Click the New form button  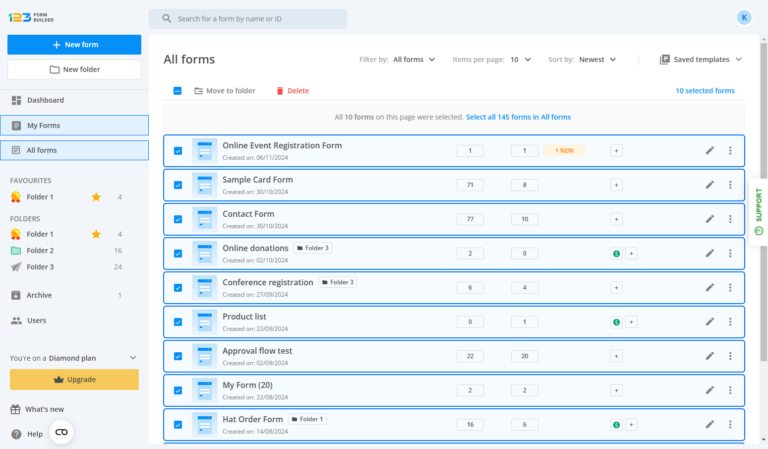pyautogui.click(x=74, y=45)
